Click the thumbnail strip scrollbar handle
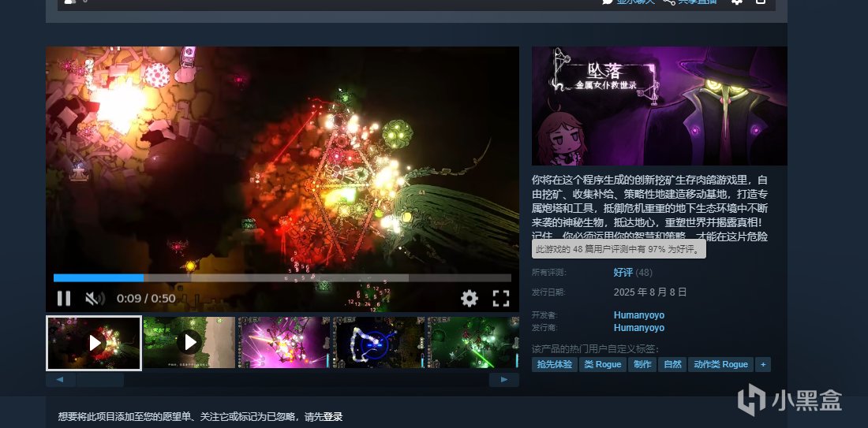868x428 pixels. tap(100, 380)
